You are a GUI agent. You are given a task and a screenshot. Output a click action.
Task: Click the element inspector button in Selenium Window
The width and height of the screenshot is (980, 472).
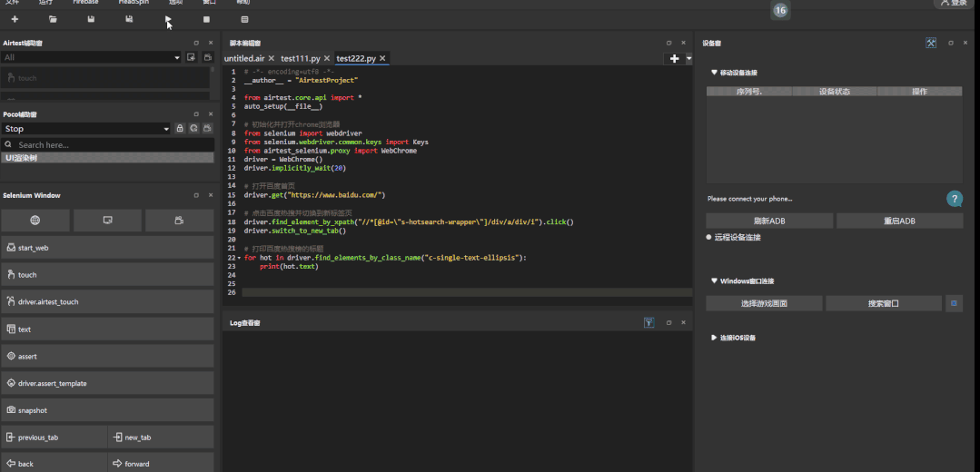tap(107, 221)
